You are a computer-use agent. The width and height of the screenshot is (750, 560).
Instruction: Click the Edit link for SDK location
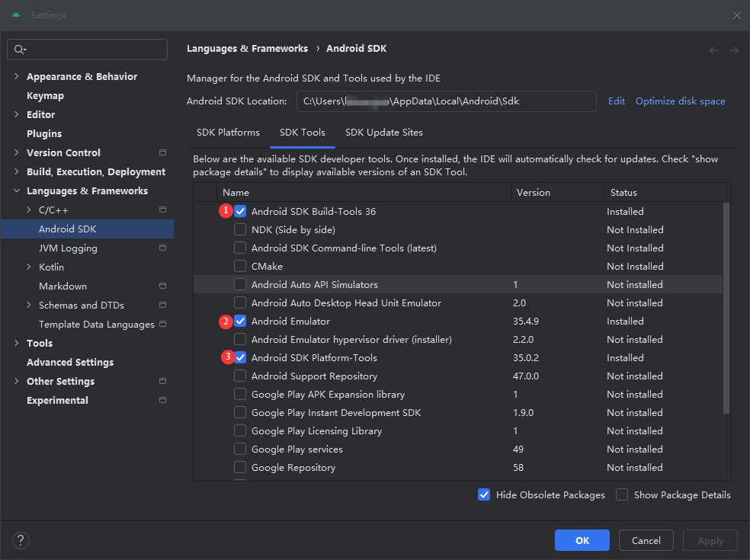(x=616, y=101)
